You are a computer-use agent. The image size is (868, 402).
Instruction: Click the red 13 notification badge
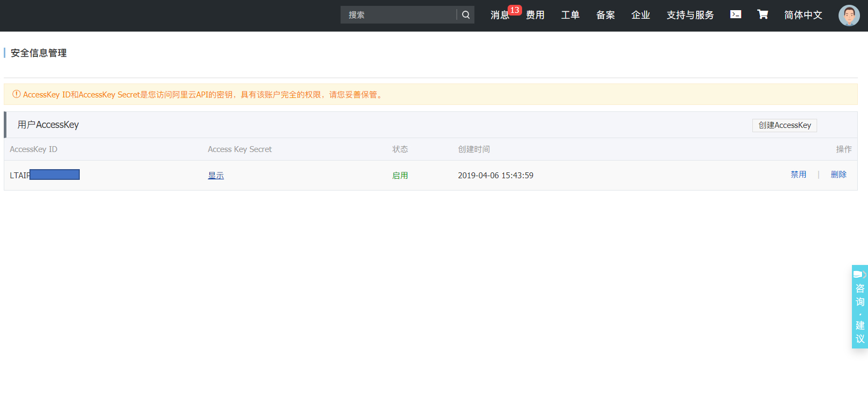click(515, 10)
